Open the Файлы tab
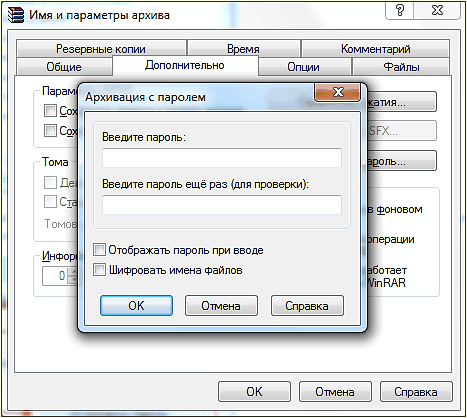 pos(401,67)
